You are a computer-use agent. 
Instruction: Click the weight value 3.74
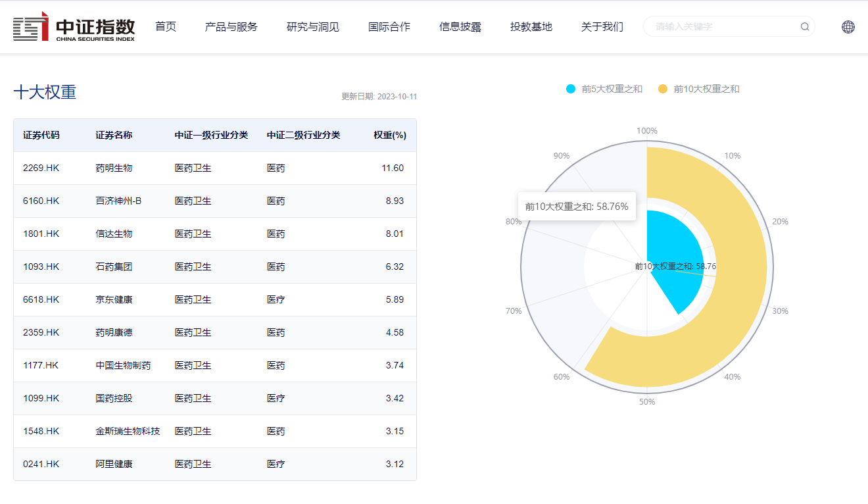pyautogui.click(x=395, y=365)
